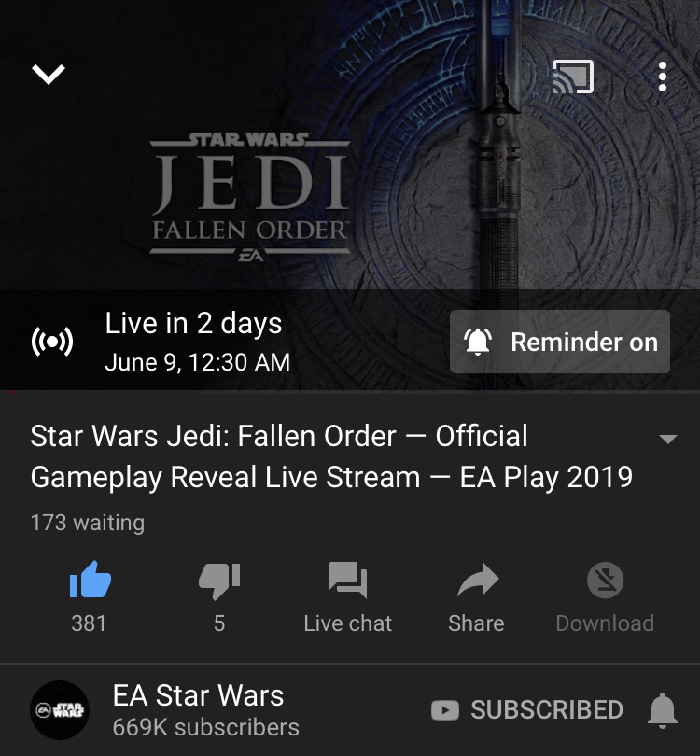Tap the channel notification bell icon
Screen dimensions: 700x756
coord(663,710)
